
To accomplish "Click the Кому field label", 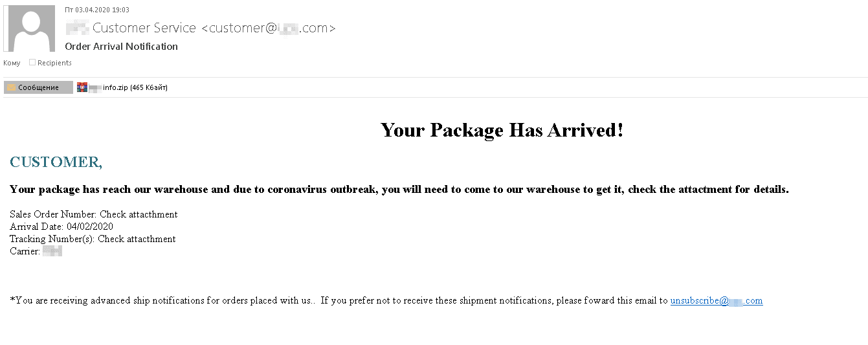I will [12, 63].
